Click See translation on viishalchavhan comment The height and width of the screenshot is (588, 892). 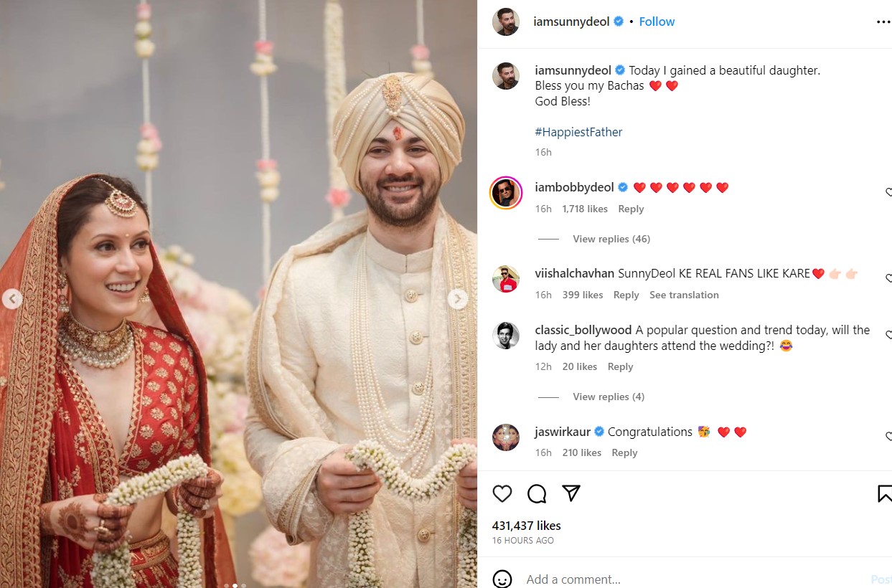(684, 295)
